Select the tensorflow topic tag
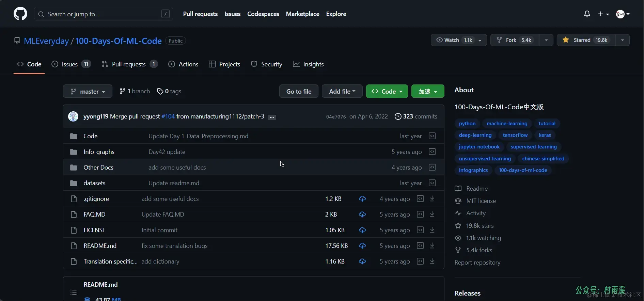Screen dimensions: 644x301 click(x=515, y=135)
